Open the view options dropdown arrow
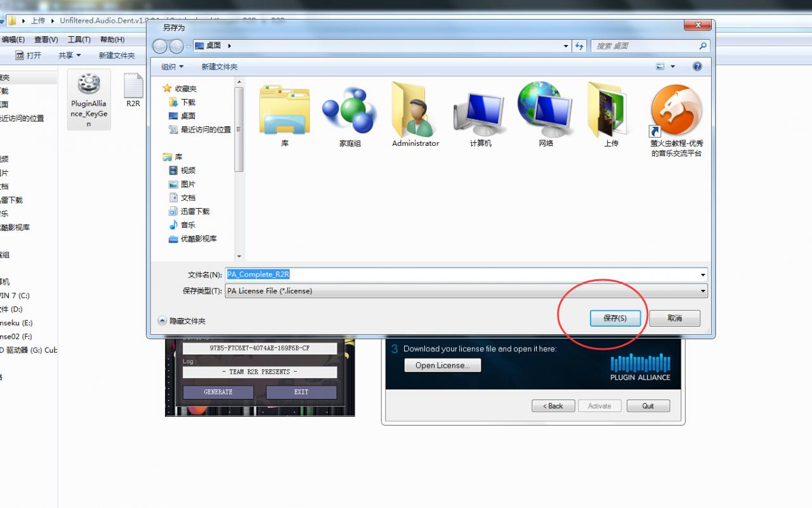This screenshot has height=508, width=812. coord(673,67)
